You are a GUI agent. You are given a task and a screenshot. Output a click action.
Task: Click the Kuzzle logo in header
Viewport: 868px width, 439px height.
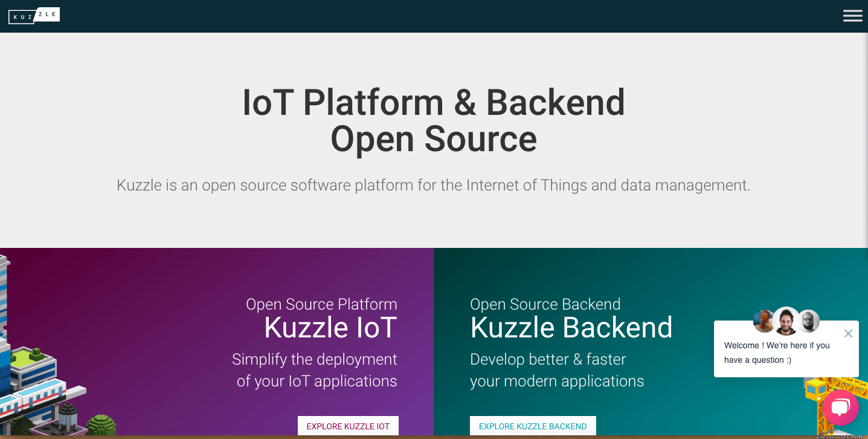tap(34, 15)
